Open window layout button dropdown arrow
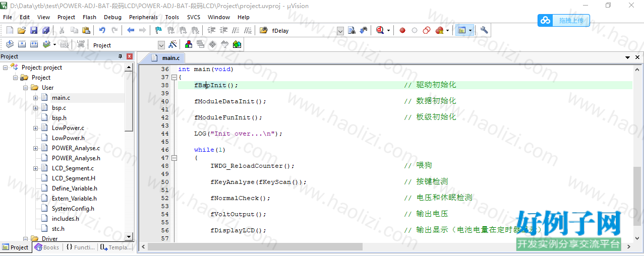Screen dimensions: 644x256 tap(470, 30)
